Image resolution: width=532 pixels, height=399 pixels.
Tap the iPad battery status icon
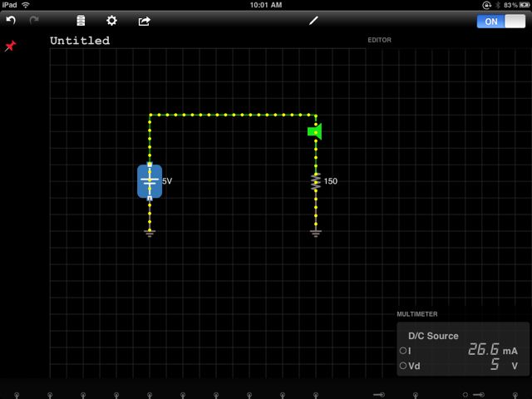click(x=525, y=5)
